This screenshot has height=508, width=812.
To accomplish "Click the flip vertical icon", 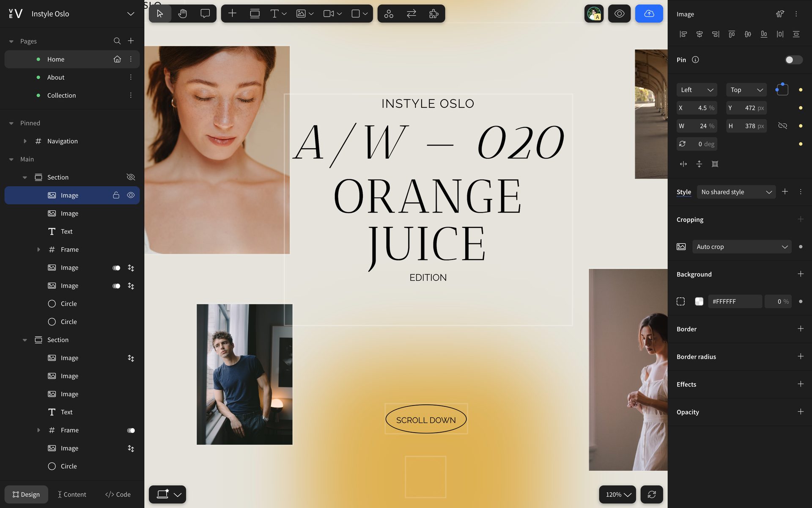I will (699, 164).
